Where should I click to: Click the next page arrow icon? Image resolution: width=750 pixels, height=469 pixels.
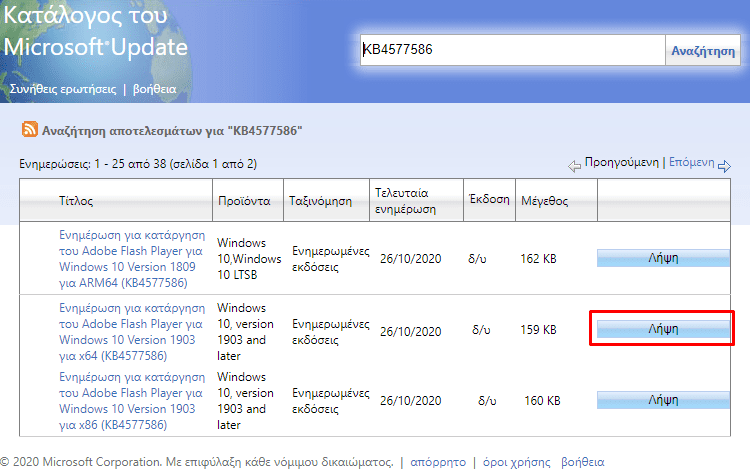pyautogui.click(x=724, y=166)
